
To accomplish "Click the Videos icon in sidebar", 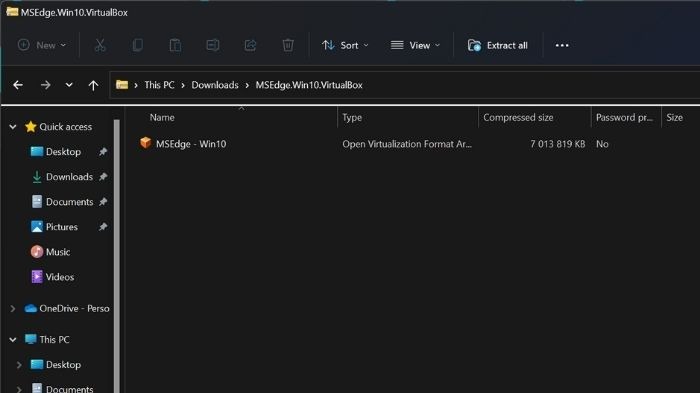I will coord(37,277).
